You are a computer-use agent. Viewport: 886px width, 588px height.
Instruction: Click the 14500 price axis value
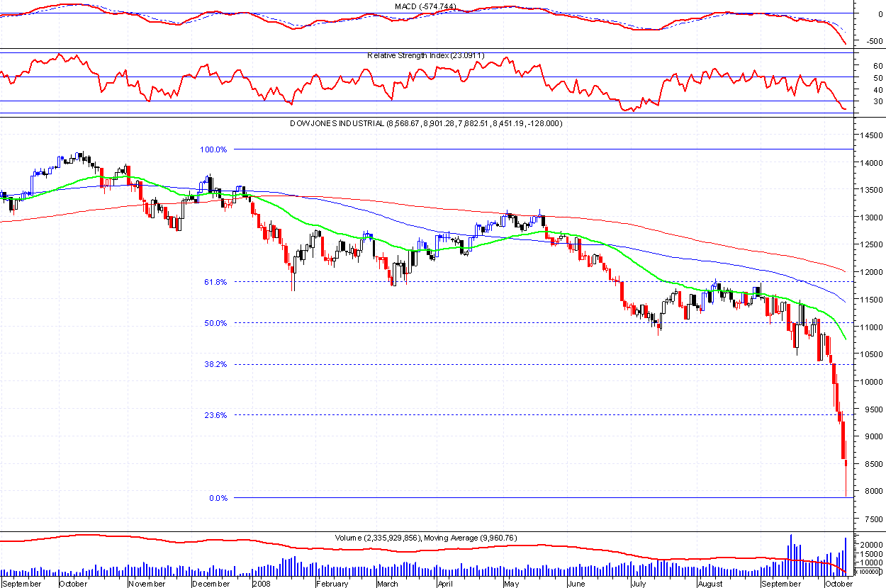click(x=870, y=135)
